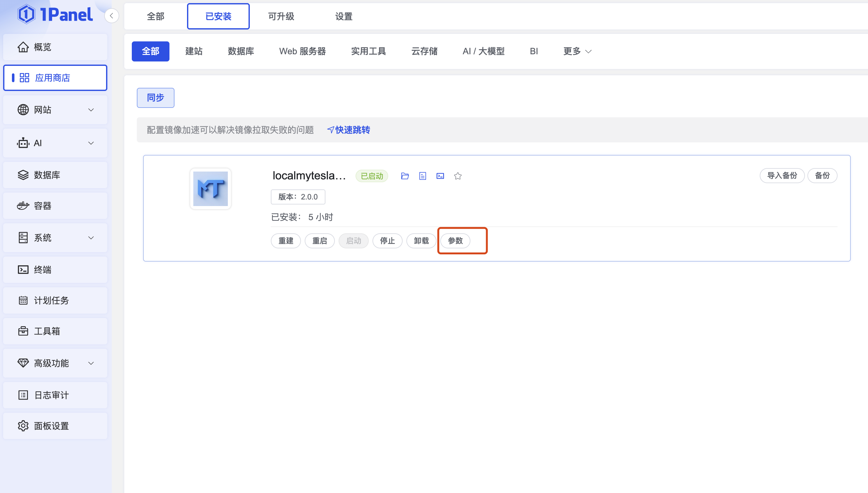
Task: Switch to the 可升级 tab
Action: pos(281,16)
